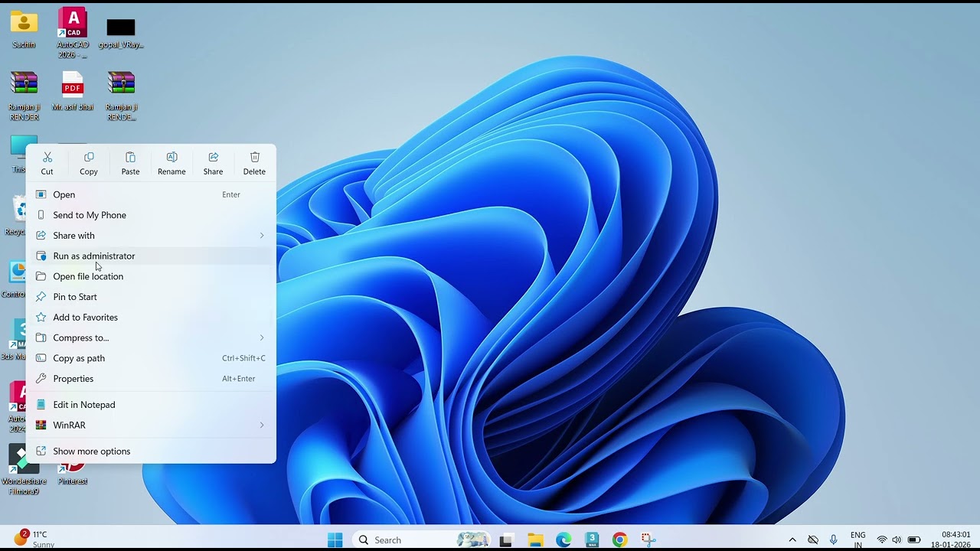Image resolution: width=980 pixels, height=551 pixels.
Task: Click the Cut scissors icon in context menu
Action: click(x=47, y=157)
